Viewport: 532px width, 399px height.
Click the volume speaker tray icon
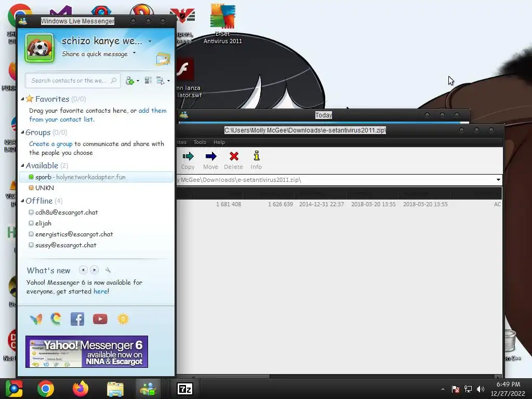click(x=481, y=389)
